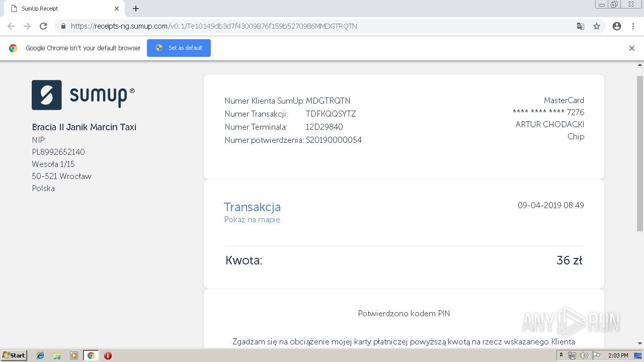Click the masked card number ending 7276
Viewport: 644px width, 362px height.
548,112
